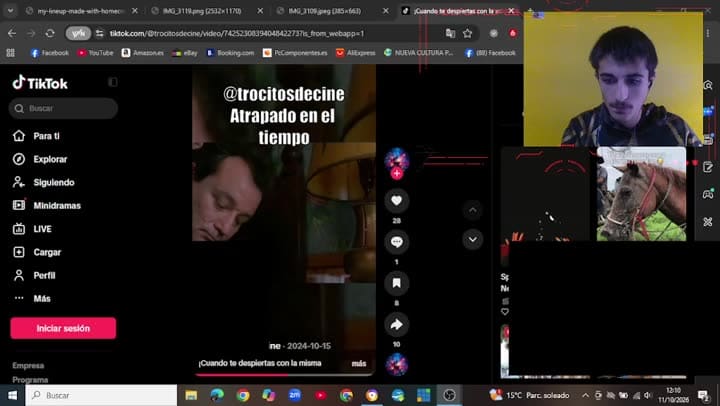Open the search camera icon in the right sidebar

coord(708,85)
